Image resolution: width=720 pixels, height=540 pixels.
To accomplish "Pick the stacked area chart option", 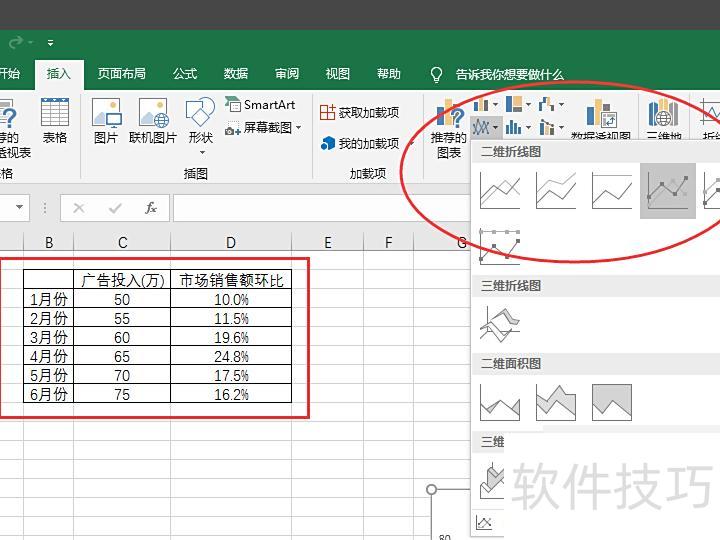I will coord(556,402).
